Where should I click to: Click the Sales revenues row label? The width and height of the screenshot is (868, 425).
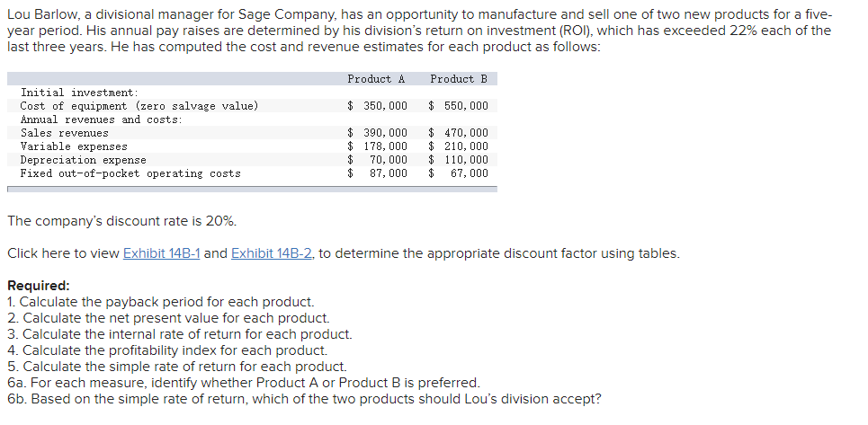click(x=64, y=133)
